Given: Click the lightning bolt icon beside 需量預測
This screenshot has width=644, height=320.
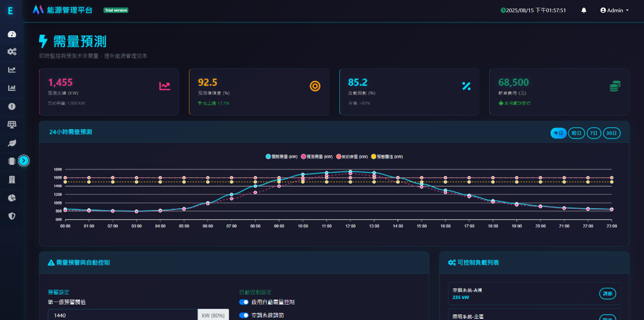Looking at the screenshot, I should [x=43, y=41].
